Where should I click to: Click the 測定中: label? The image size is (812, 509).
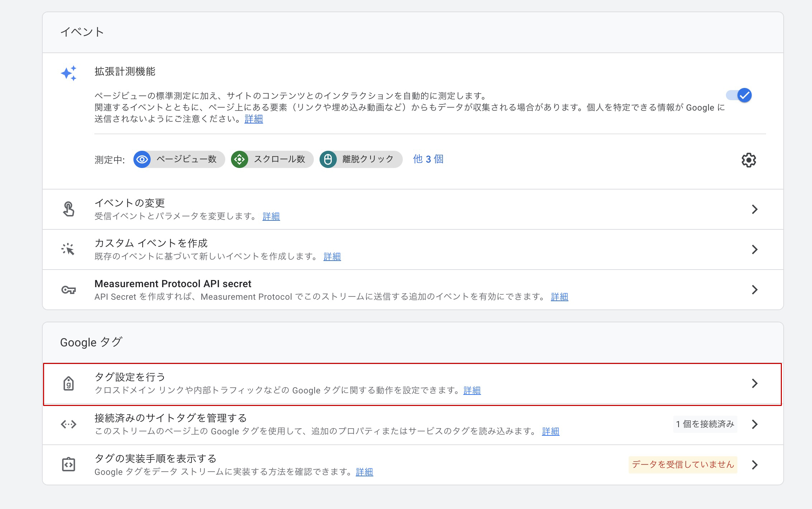click(x=110, y=159)
